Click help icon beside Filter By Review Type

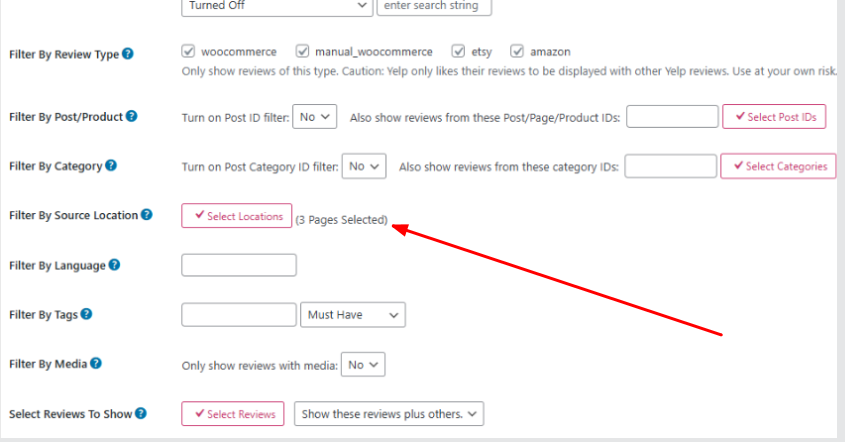pos(128,54)
